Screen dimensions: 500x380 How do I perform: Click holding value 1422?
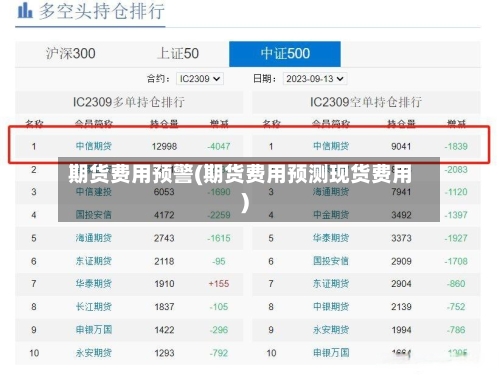(164, 330)
